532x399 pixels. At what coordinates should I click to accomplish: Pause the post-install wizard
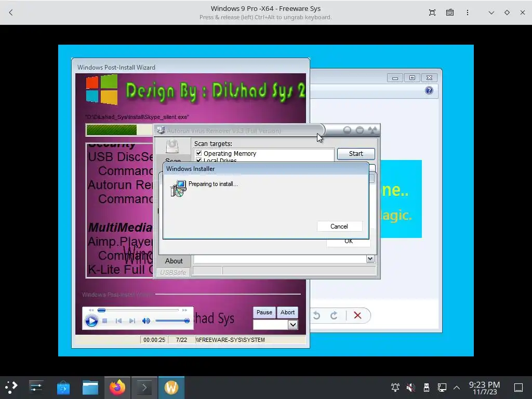[264, 312]
